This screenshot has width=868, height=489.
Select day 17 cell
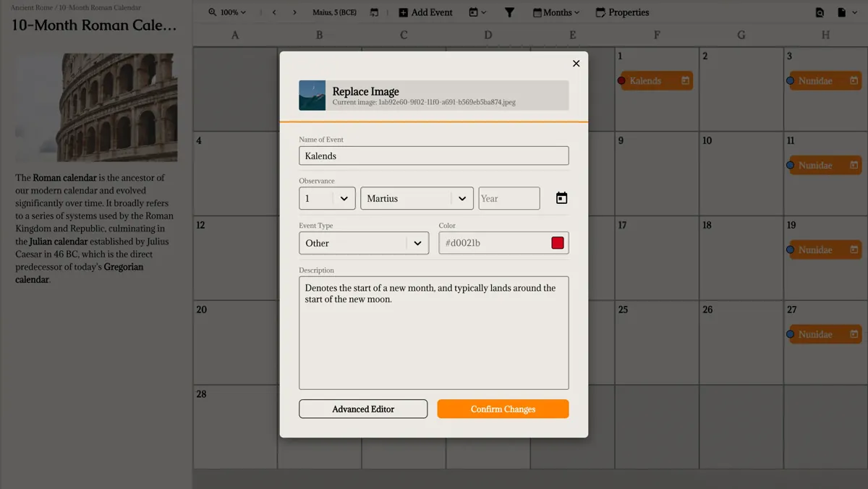click(x=657, y=258)
